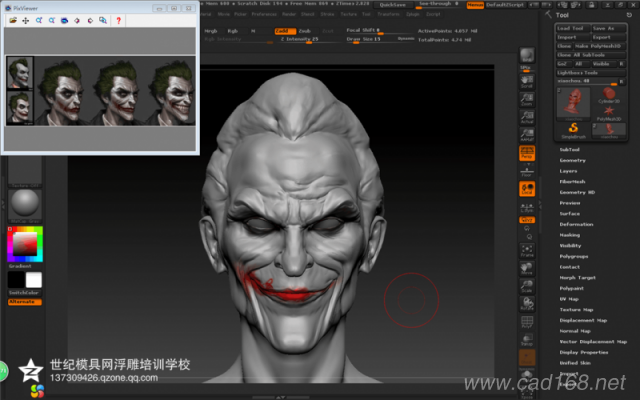Select first Joker thumbnail in PixViewer
Viewport: 640px width, 400px height.
[x=20, y=73]
